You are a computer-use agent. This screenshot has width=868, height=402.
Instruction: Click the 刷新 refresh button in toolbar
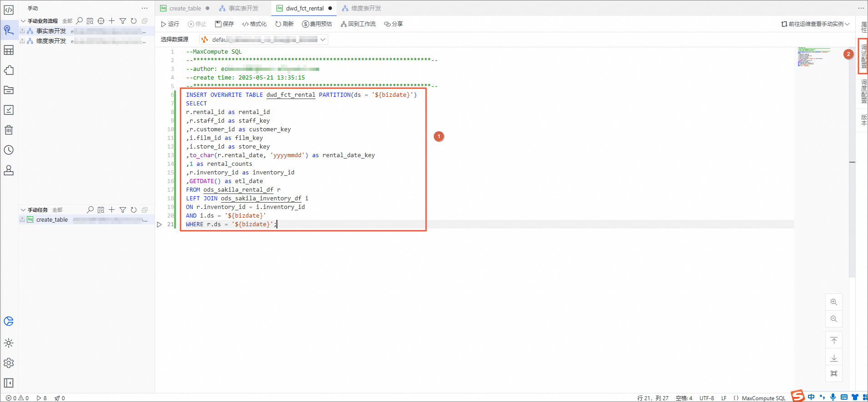point(285,24)
